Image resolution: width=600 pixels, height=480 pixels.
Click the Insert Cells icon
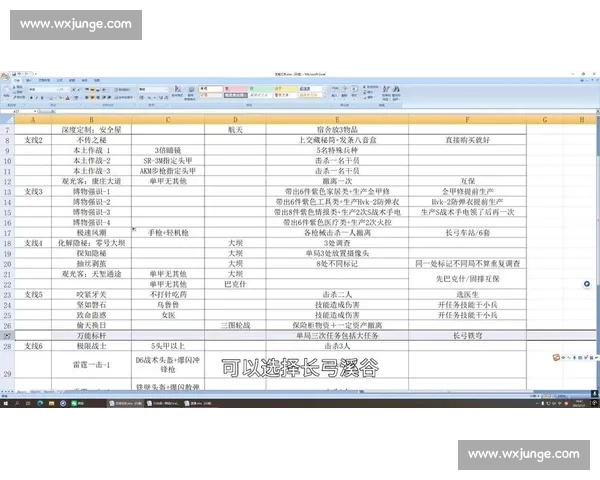point(334,89)
